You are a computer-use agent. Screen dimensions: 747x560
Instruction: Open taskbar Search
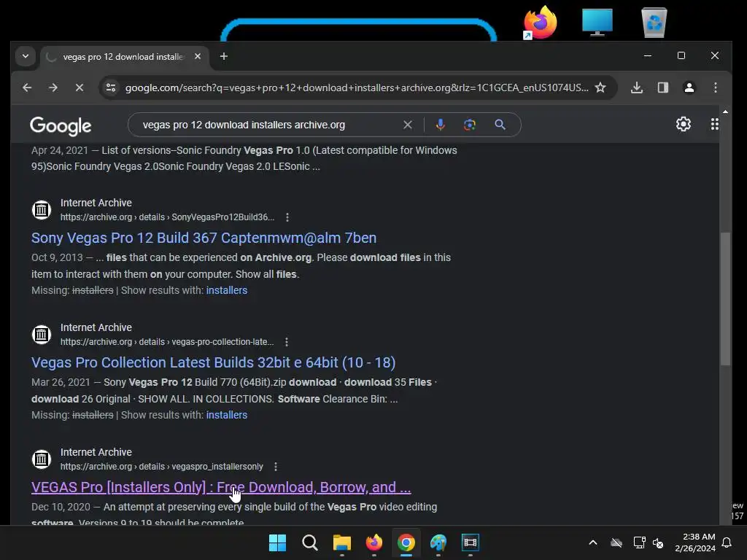(309, 542)
